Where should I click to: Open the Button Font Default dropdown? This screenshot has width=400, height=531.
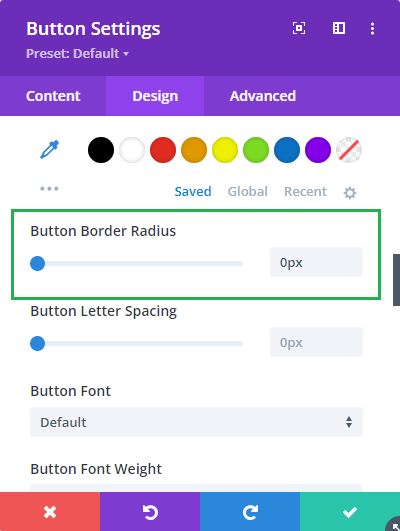[196, 422]
